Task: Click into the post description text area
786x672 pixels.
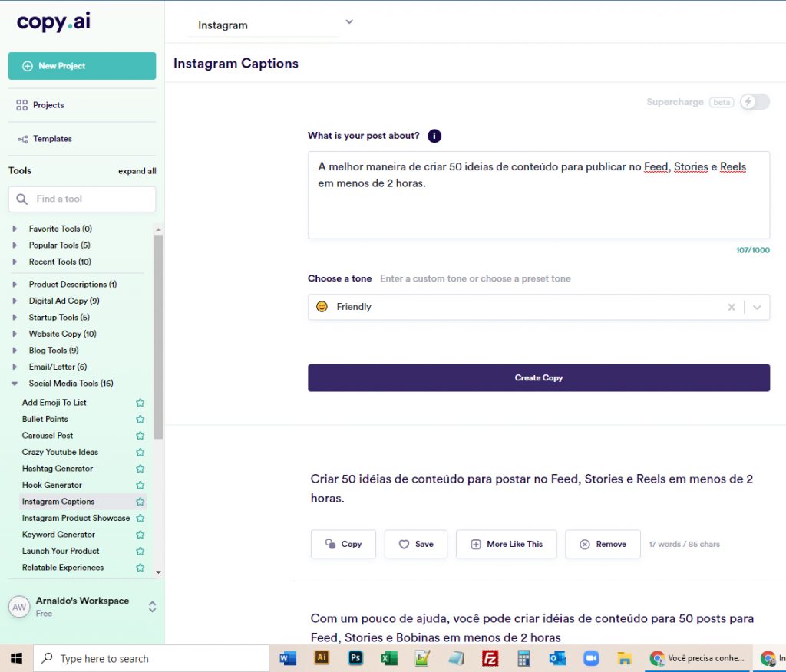Action: point(539,195)
